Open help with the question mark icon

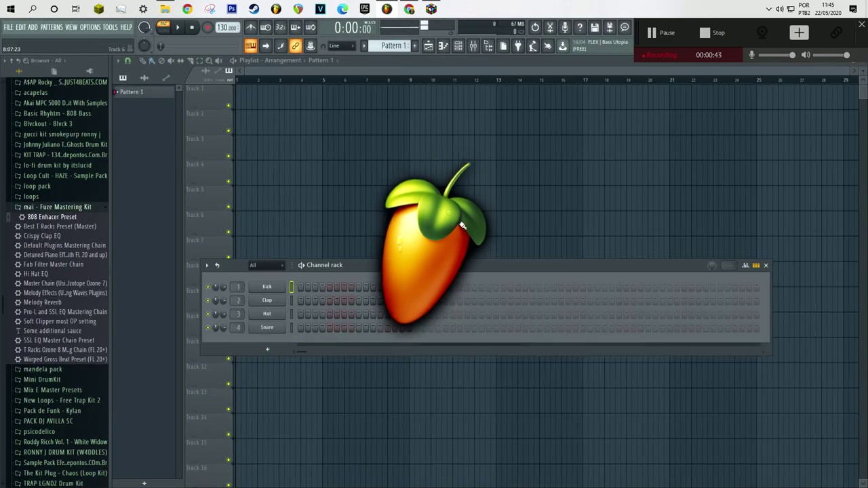[x=580, y=27]
